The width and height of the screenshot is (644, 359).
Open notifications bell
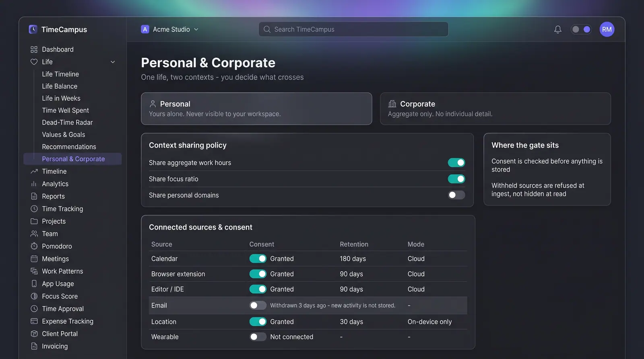557,29
